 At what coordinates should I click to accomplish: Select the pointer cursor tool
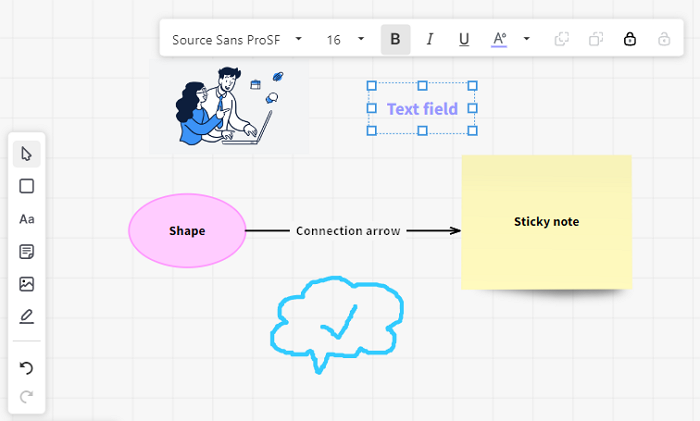point(26,154)
